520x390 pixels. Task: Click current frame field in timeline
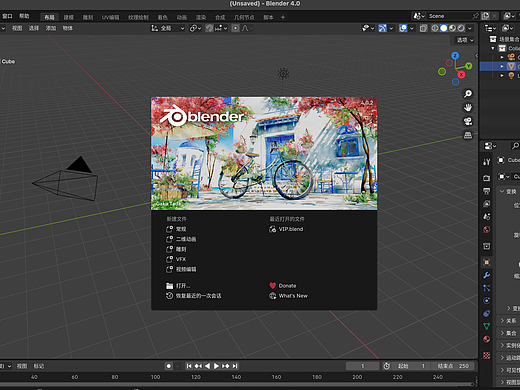[363, 366]
